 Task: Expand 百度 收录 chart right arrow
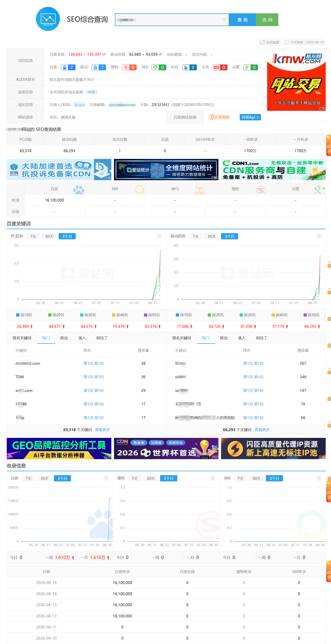pos(106,478)
